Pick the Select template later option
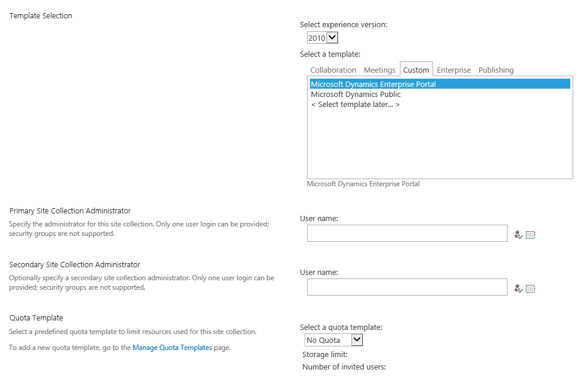 [355, 105]
